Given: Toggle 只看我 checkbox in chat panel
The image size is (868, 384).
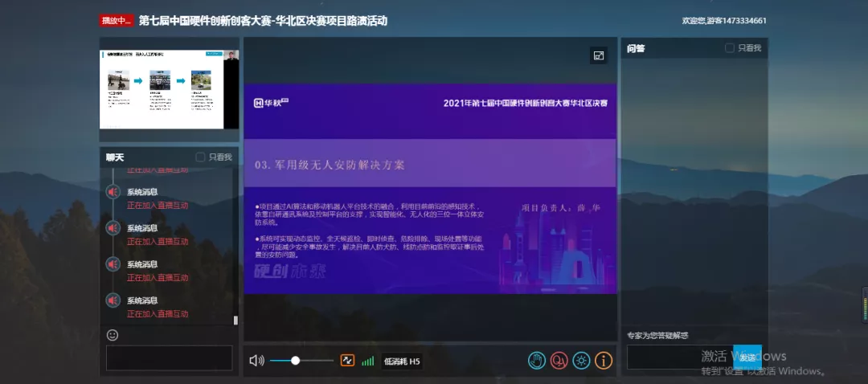Looking at the screenshot, I should tap(200, 157).
